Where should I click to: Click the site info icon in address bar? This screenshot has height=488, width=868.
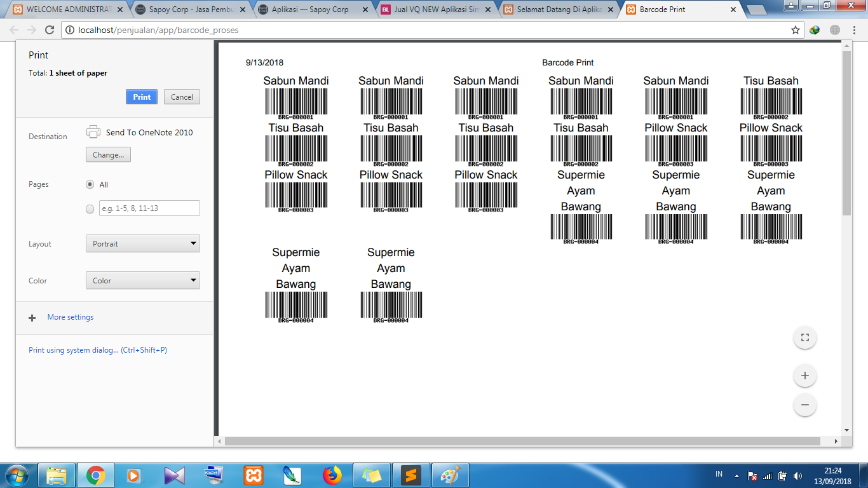pos(71,30)
